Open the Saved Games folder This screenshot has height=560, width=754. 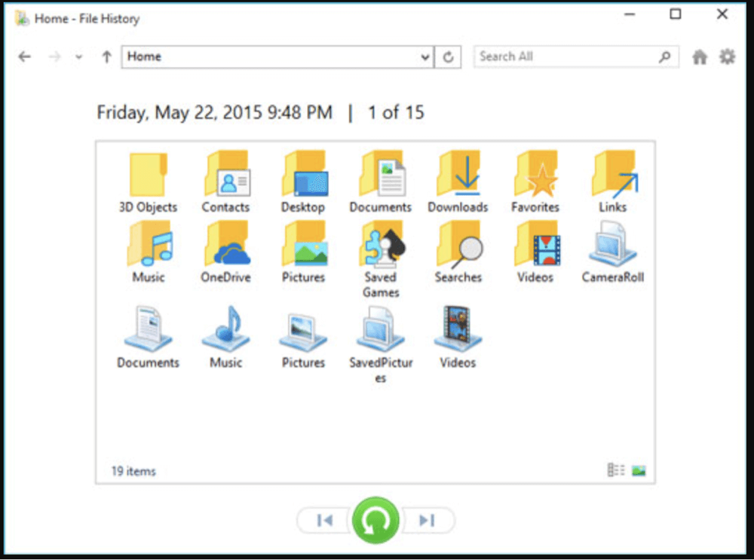click(x=380, y=249)
